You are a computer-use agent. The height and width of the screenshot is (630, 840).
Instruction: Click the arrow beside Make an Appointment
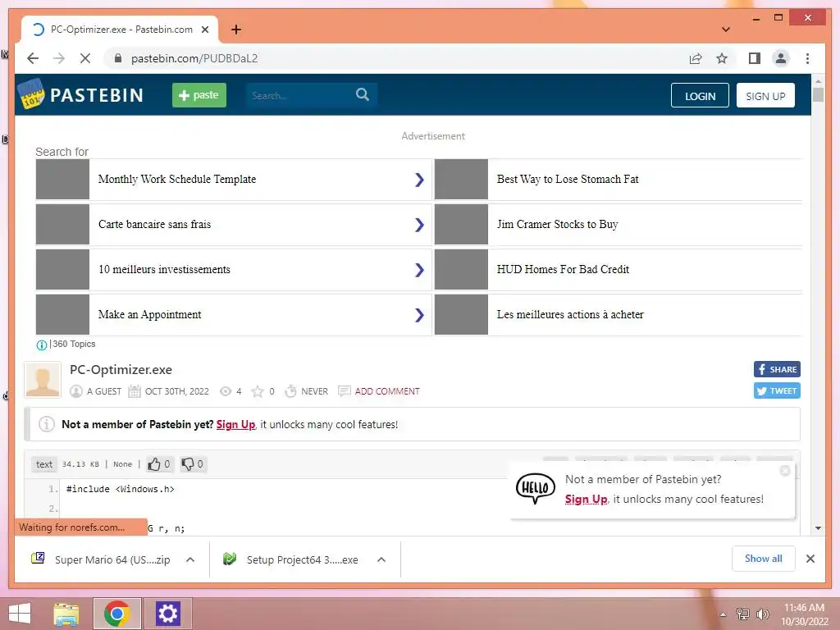(419, 315)
